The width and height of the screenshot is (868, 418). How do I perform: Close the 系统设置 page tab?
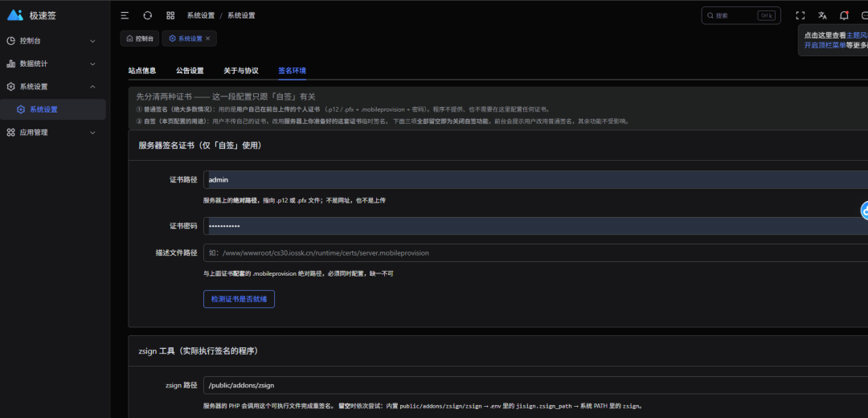coord(207,39)
